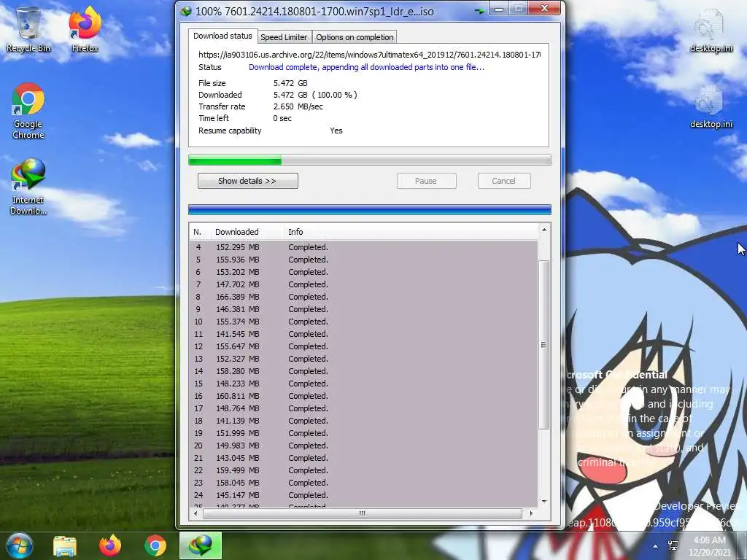
Task: Select row 15 with 148.233 MB
Action: click(363, 384)
